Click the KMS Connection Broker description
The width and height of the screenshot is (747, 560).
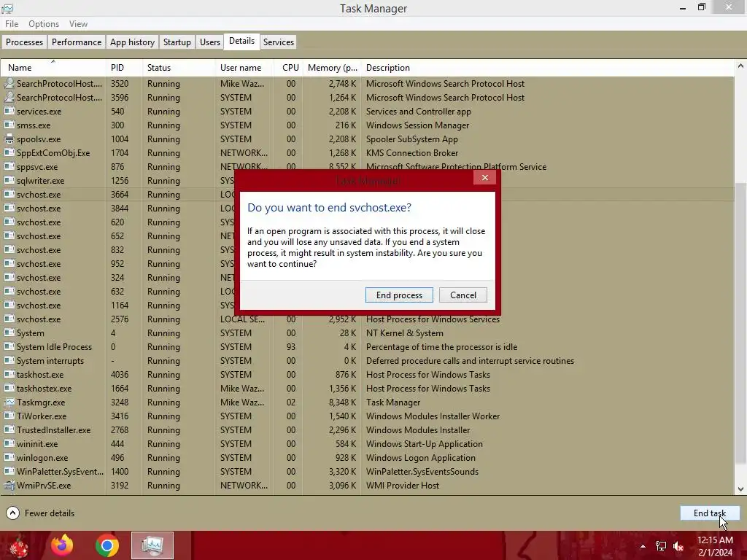pyautogui.click(x=411, y=153)
